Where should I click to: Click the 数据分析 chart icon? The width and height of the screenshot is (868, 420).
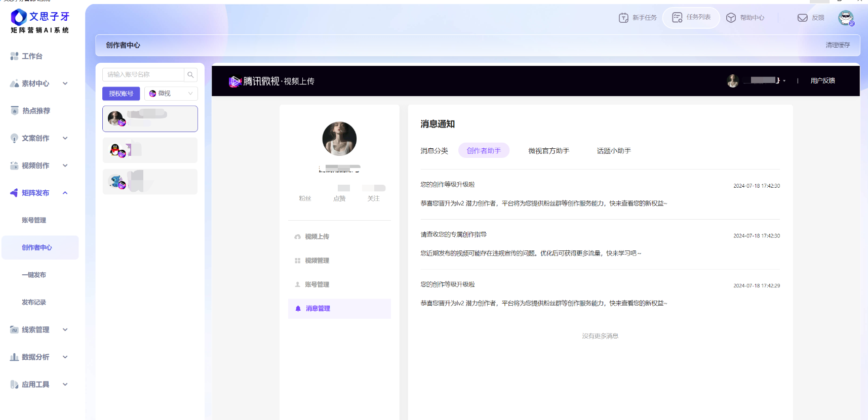(x=14, y=357)
